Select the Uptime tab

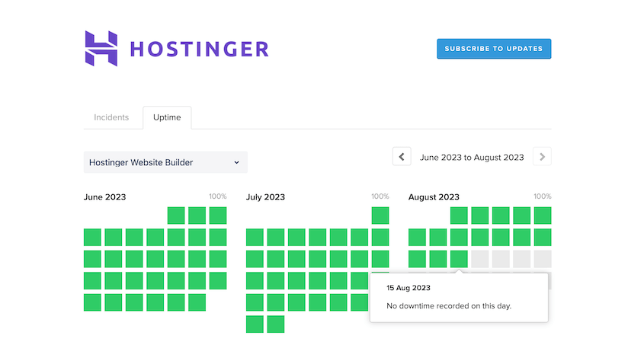click(x=167, y=117)
